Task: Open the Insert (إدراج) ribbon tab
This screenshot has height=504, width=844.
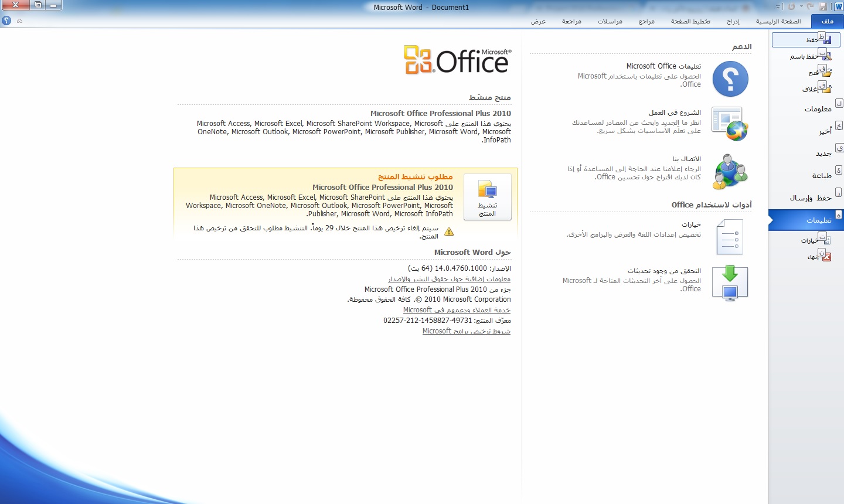Action: click(733, 21)
